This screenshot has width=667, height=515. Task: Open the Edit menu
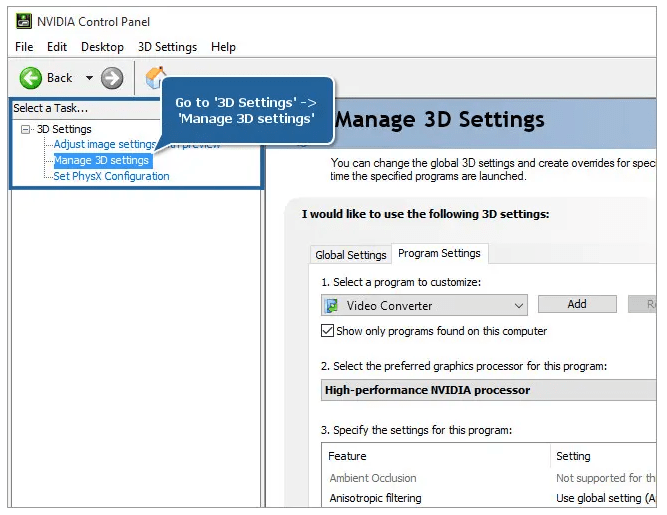click(x=57, y=47)
